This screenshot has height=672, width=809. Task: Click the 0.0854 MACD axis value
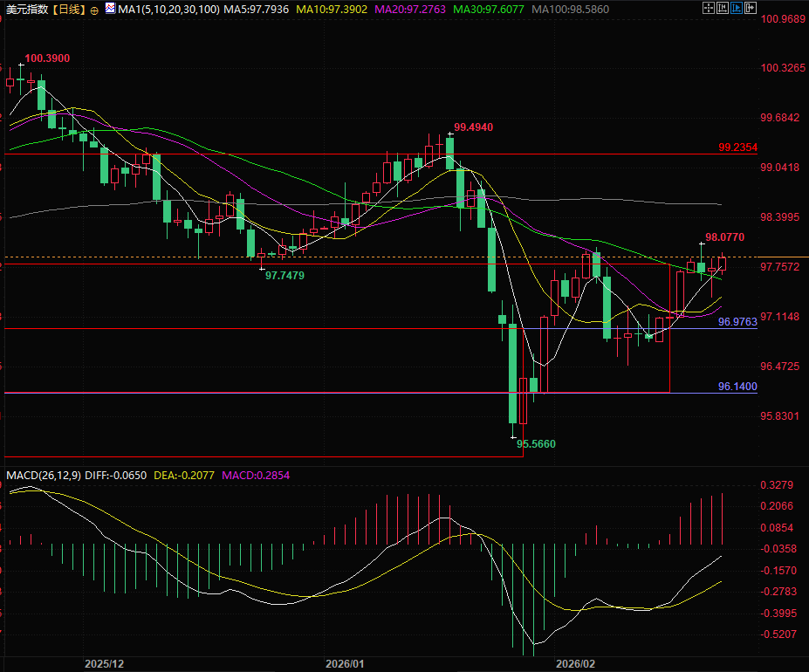coord(777,528)
